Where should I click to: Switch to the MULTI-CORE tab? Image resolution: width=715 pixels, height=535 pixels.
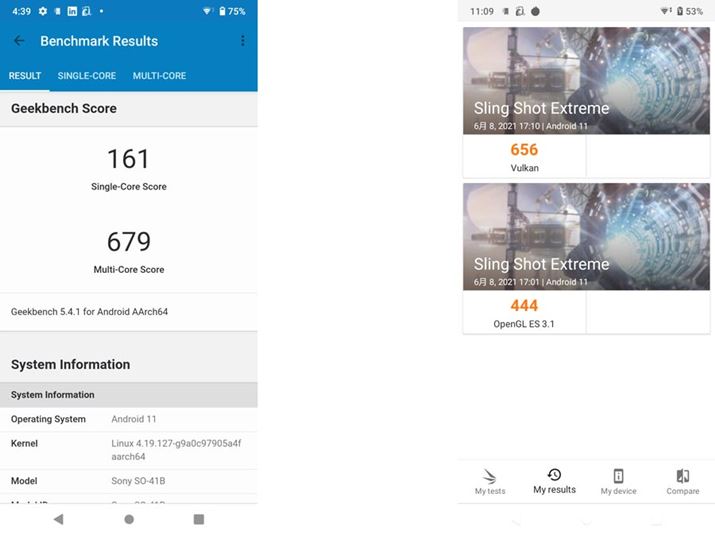click(159, 76)
